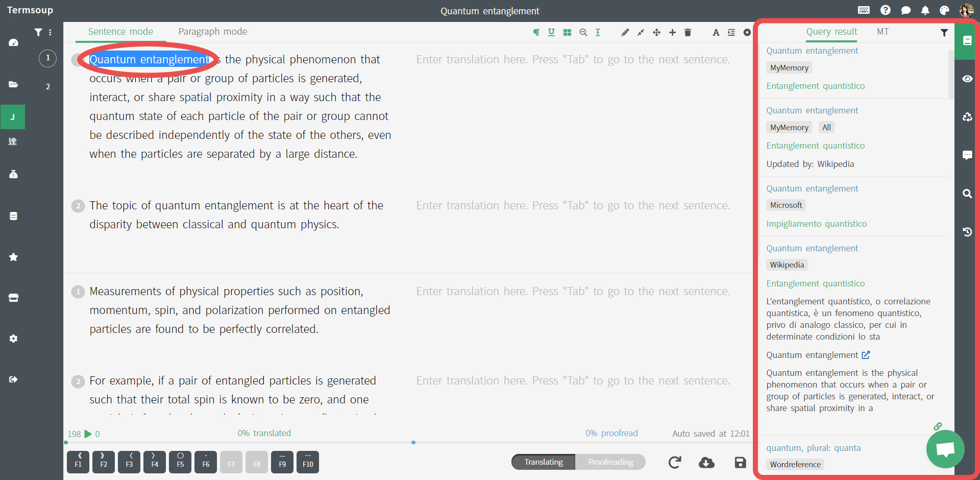The height and width of the screenshot is (480, 980).
Task: Open the segment filter funnel icon top-left
Action: (38, 32)
